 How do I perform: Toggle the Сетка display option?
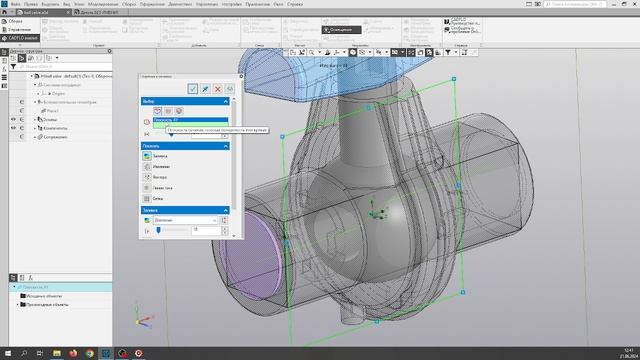(x=147, y=198)
